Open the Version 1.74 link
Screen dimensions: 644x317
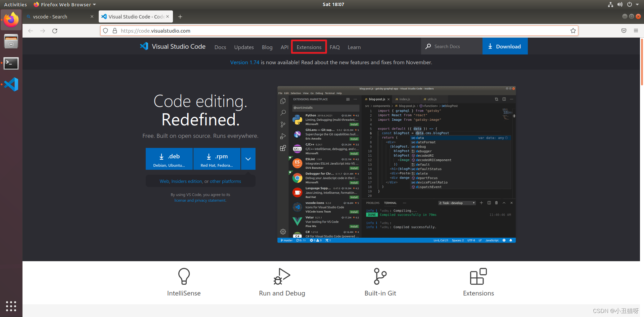point(245,63)
